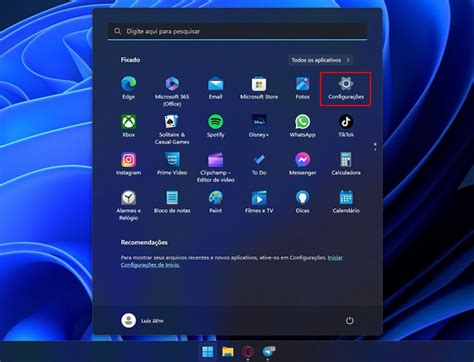Open the Luis Jähn user account menu
The width and height of the screenshot is (474, 362).
[142, 321]
